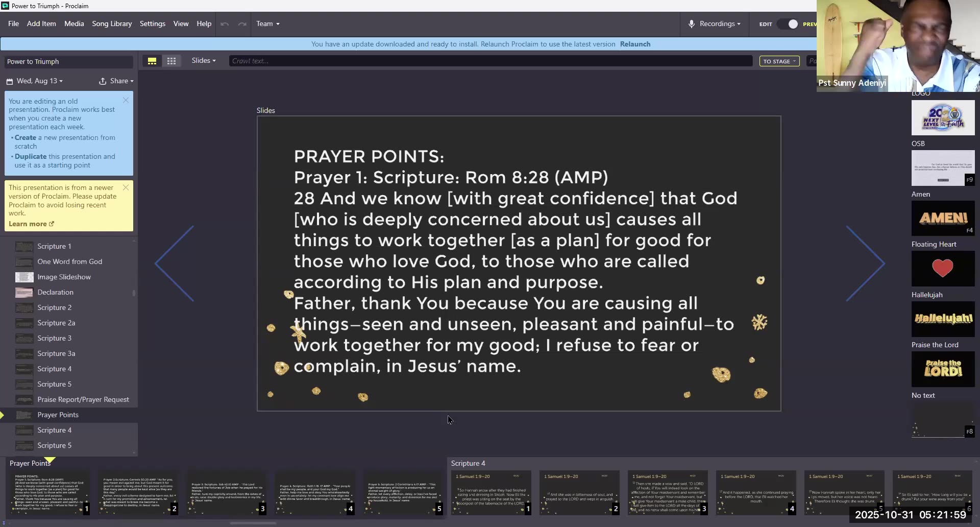This screenshot has height=527, width=980.
Task: Click the Create new presentation link
Action: pyautogui.click(x=25, y=138)
